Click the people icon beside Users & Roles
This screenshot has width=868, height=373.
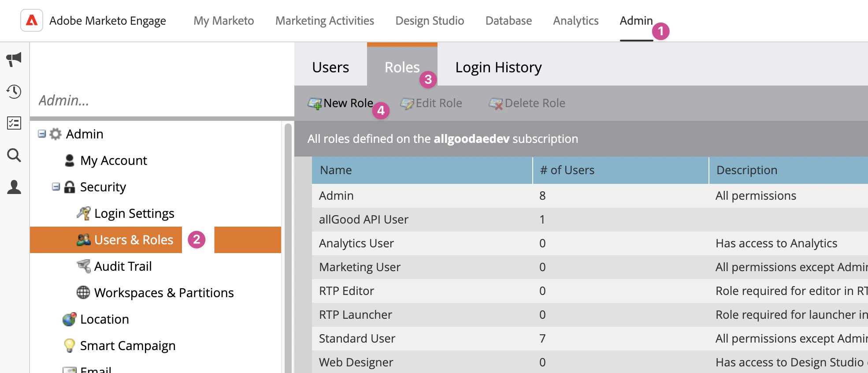click(84, 239)
